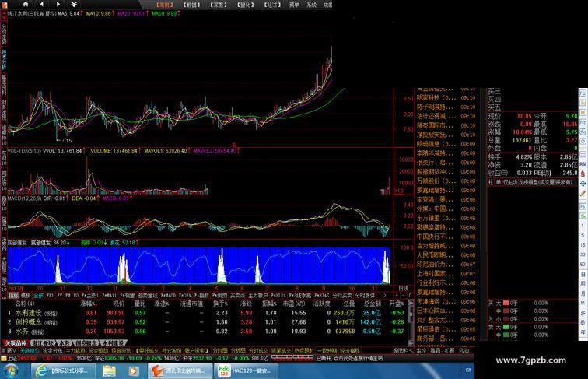The width and height of the screenshot is (588, 379).
Task: Click the second right-sidebar icon below F10
Action: click(583, 103)
